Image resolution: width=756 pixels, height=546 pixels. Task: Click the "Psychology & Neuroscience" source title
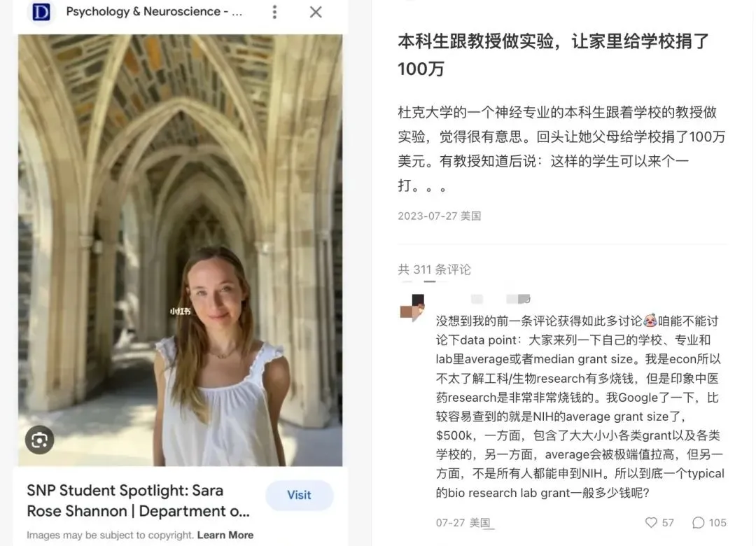coord(154,12)
